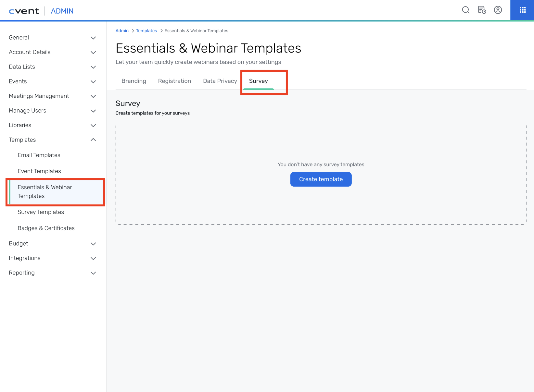Open the user profile icon
Screen dimensions: 534x392
click(x=498, y=10)
